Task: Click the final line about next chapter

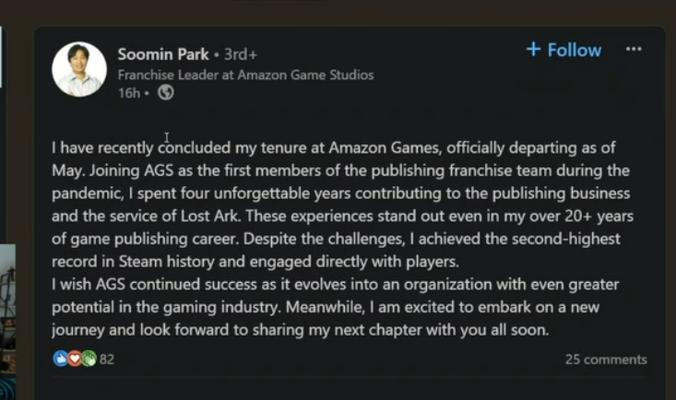Action: click(300, 328)
